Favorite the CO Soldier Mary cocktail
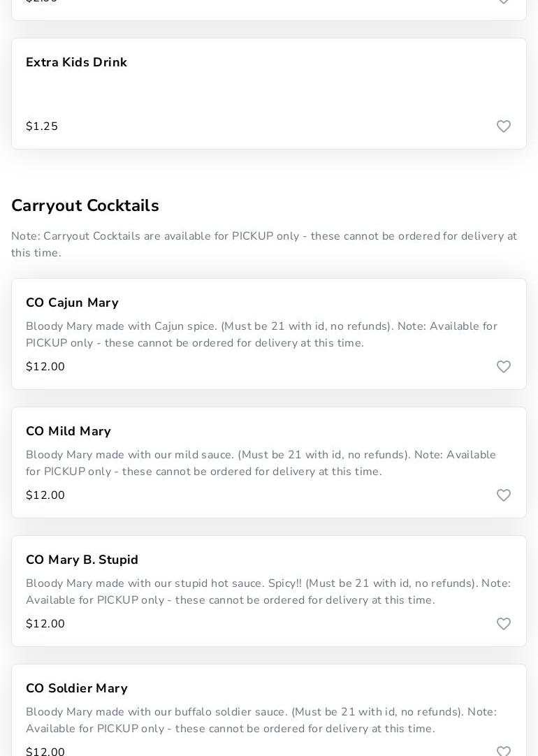The width and height of the screenshot is (538, 756). coord(504,751)
